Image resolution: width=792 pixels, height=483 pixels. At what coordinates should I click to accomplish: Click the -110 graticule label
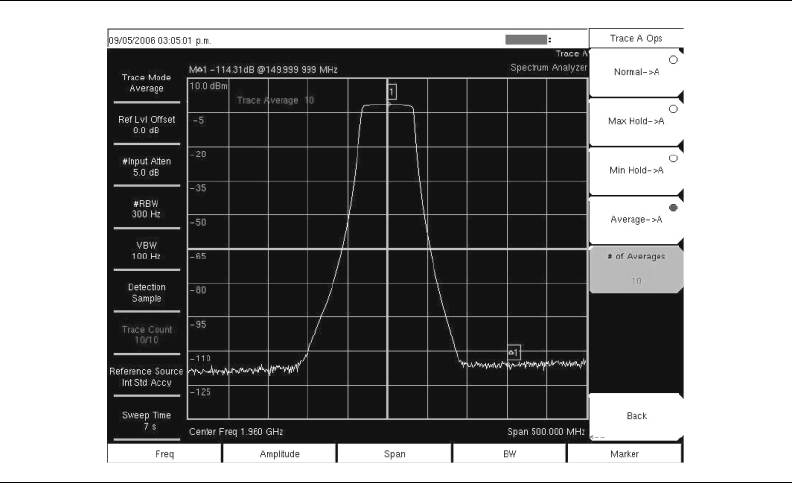pos(201,358)
